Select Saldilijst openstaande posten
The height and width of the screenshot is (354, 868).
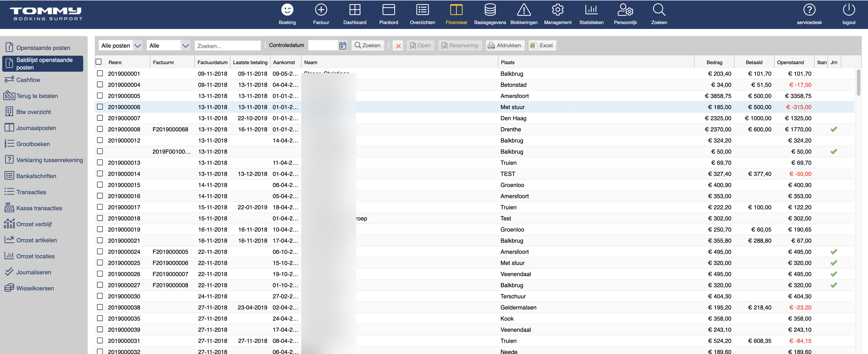tap(43, 64)
